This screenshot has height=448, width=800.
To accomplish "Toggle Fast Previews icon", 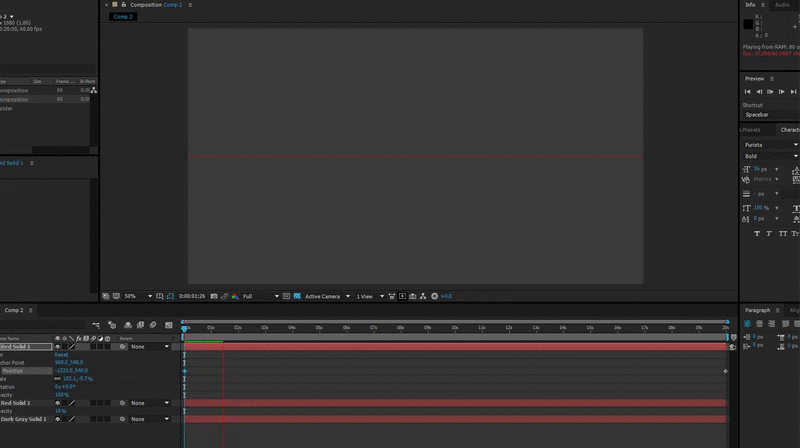I will coord(403,296).
